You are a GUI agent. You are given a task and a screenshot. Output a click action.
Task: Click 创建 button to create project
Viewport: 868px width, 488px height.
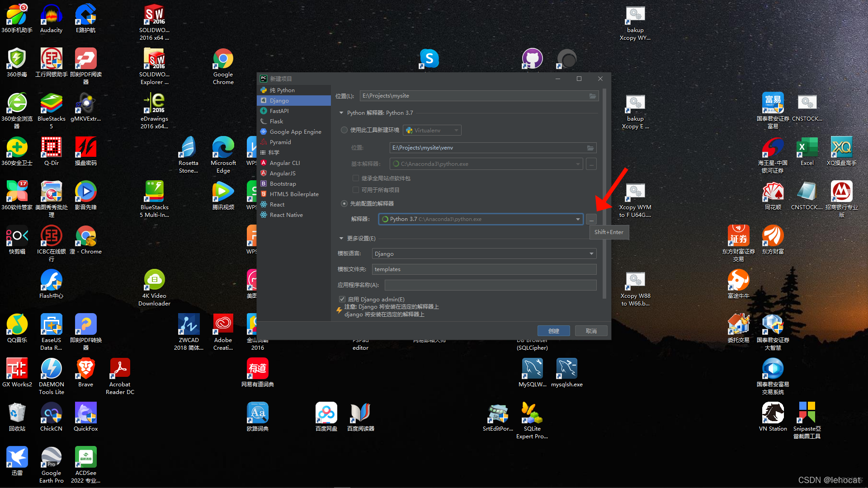tap(553, 331)
